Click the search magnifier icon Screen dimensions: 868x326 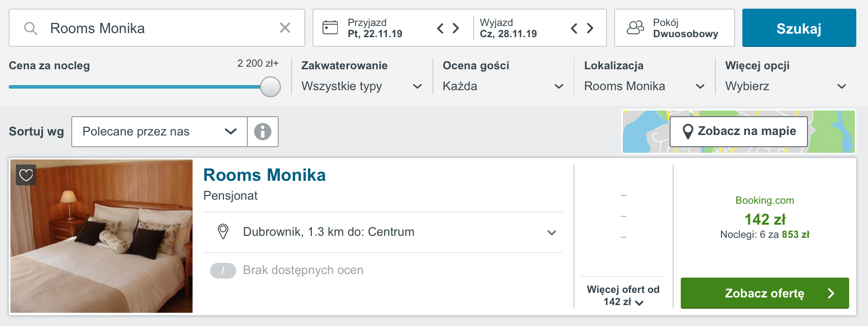[x=31, y=28]
